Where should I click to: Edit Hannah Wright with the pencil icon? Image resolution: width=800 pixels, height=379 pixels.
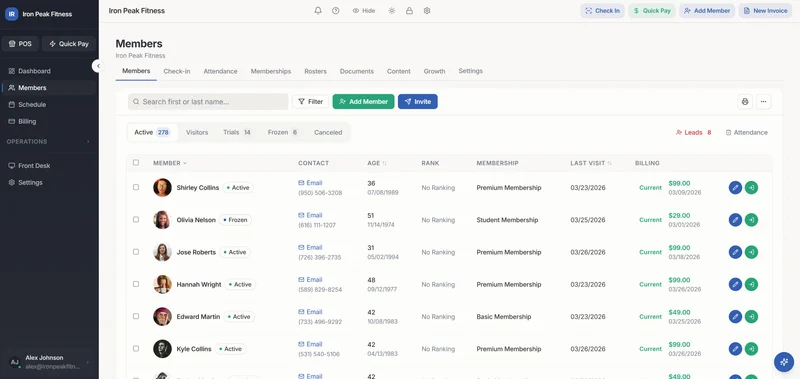click(x=735, y=284)
